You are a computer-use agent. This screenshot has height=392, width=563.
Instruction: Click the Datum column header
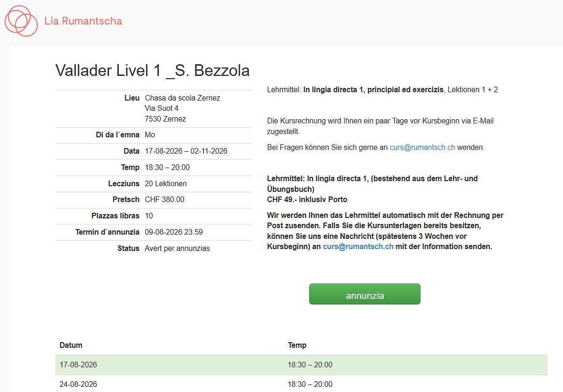71,345
